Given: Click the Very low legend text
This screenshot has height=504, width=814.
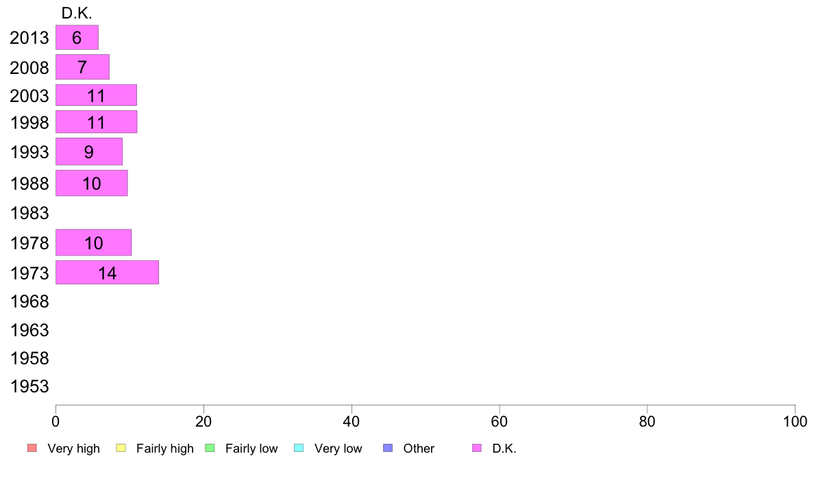Looking at the screenshot, I should pyautogui.click(x=338, y=449).
